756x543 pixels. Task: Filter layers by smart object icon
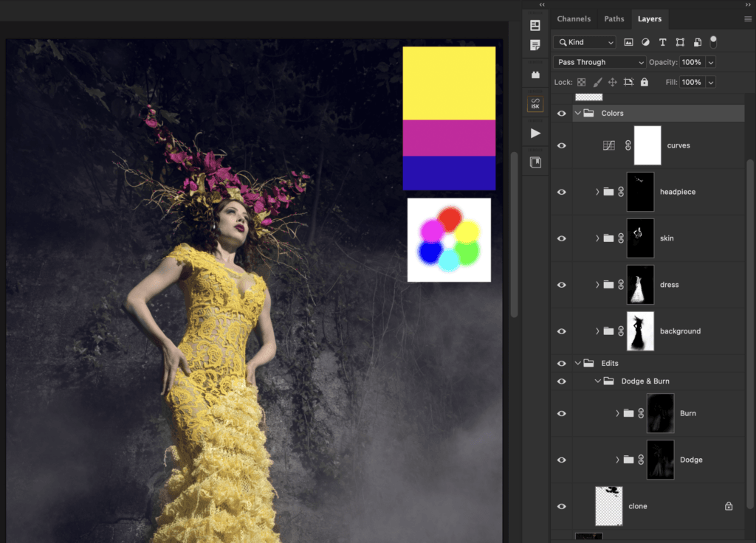[697, 42]
